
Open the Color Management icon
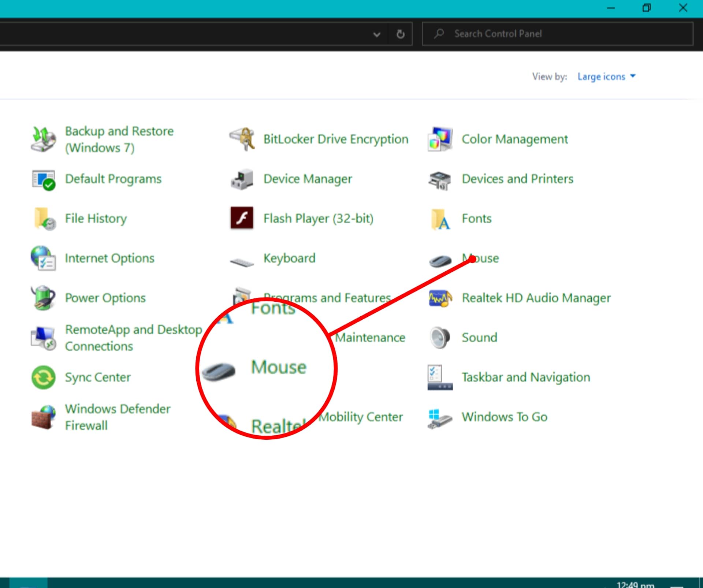click(440, 139)
